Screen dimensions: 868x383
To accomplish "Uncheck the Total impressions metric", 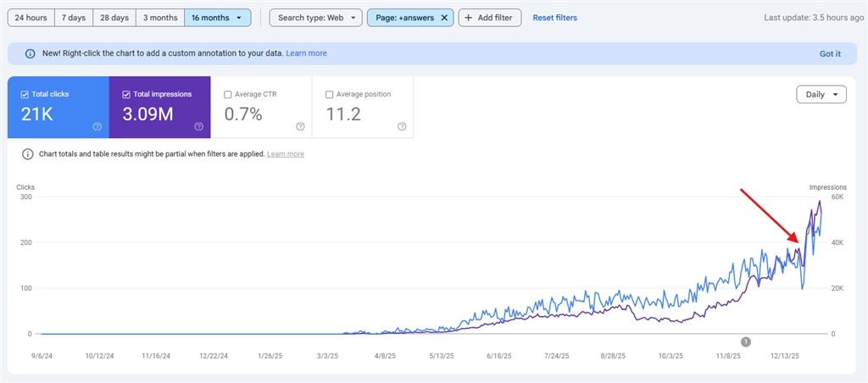I will 126,94.
